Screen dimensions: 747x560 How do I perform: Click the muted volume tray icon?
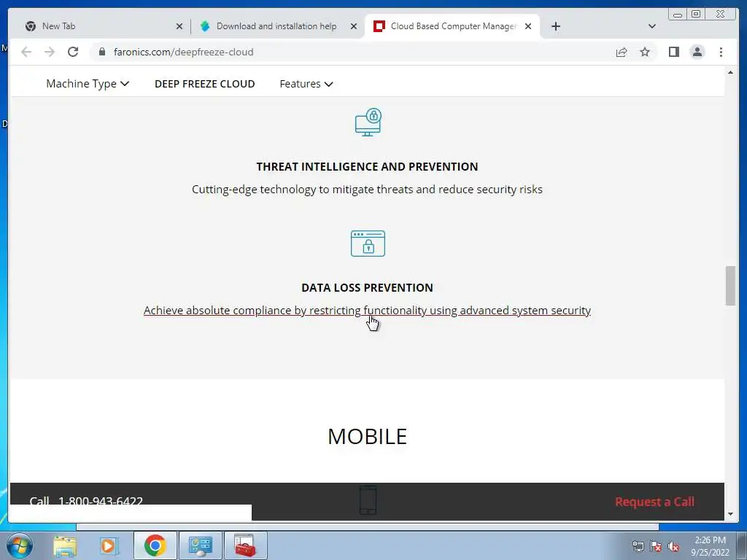click(673, 546)
